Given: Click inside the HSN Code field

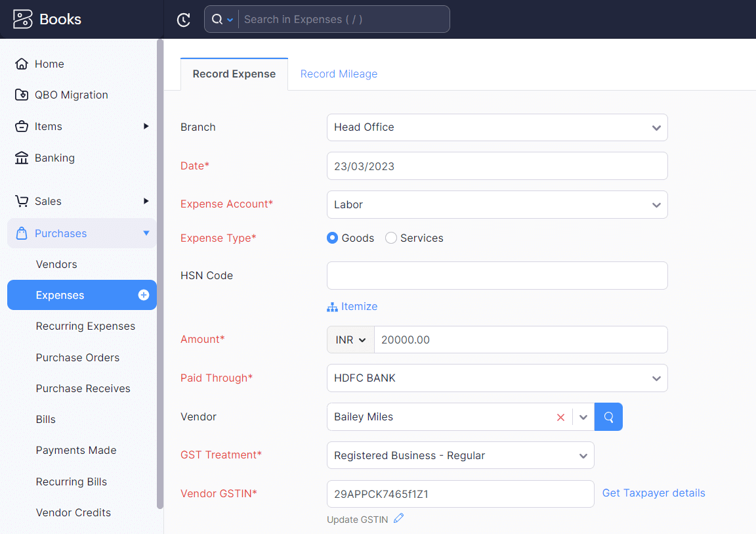Looking at the screenshot, I should [497, 275].
